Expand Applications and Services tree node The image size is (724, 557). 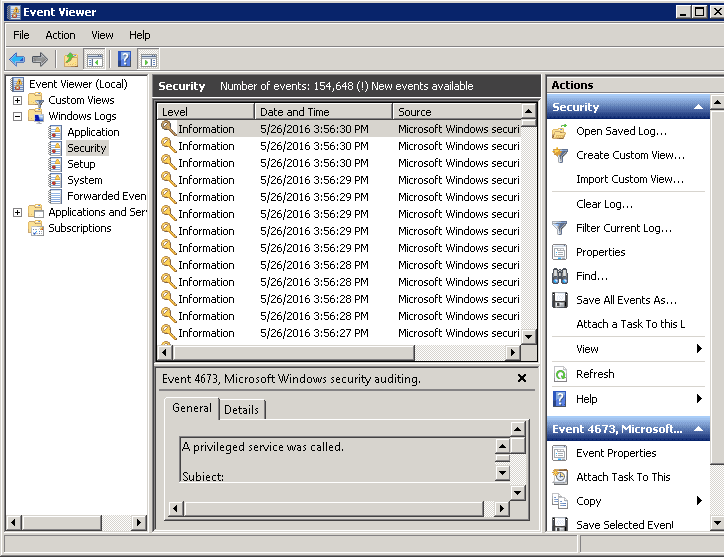pyautogui.click(x=18, y=212)
